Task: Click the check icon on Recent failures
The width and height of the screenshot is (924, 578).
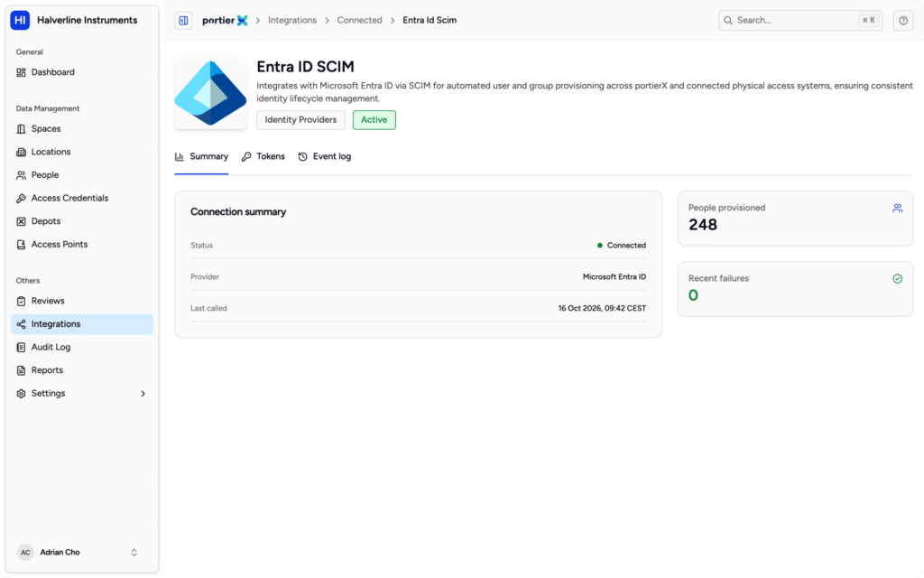Action: 897,278
